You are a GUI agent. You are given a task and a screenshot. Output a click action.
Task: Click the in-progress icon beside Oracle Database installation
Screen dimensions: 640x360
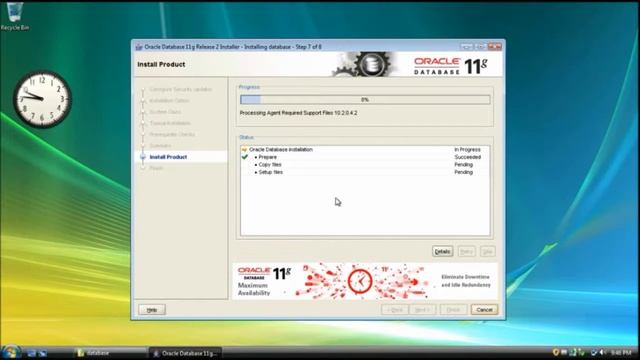[244, 150]
